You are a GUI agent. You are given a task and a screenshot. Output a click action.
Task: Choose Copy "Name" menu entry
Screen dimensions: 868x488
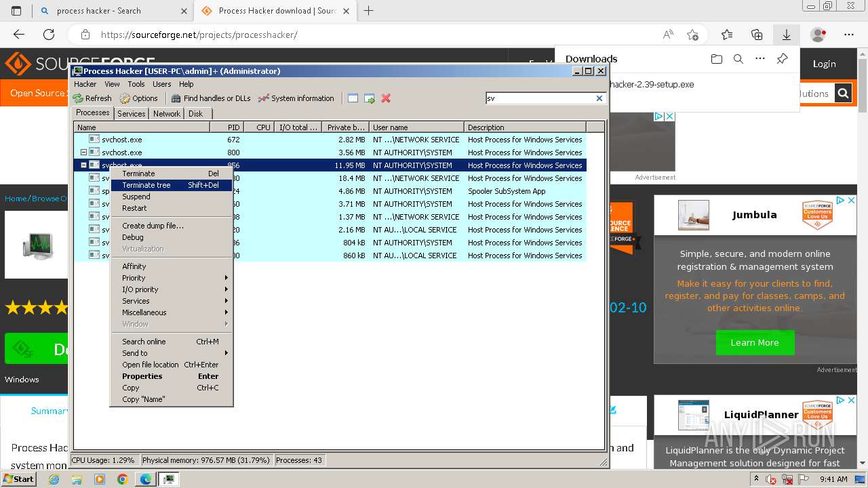(172, 399)
